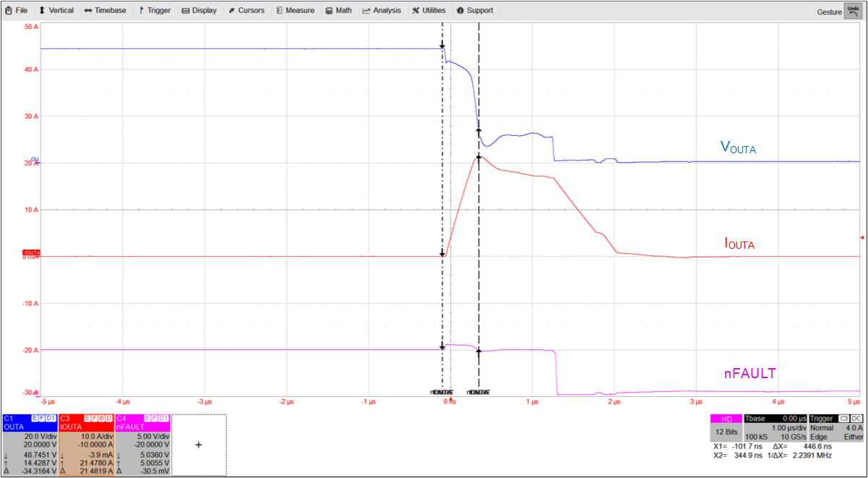Open the Timebase dropdown menu
868x478 pixels.
pyautogui.click(x=105, y=10)
